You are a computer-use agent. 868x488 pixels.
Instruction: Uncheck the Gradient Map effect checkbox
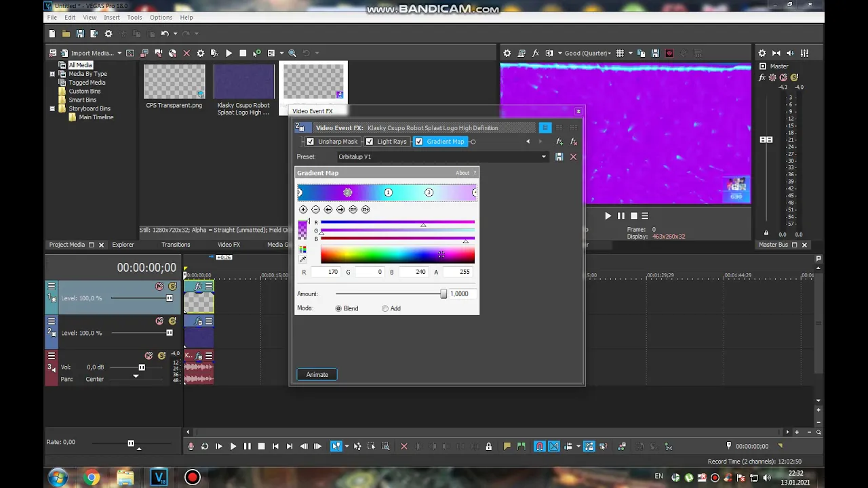pyautogui.click(x=419, y=142)
